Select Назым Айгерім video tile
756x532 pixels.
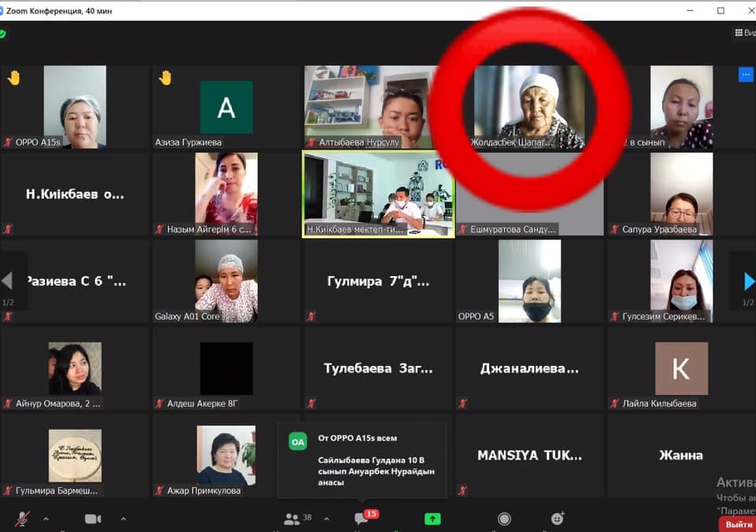(x=226, y=194)
